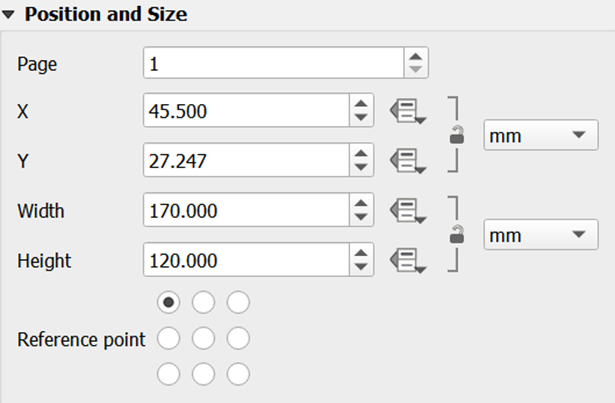Increase the Width value with up arrow
Image resolution: width=615 pixels, height=403 pixels.
click(x=361, y=205)
